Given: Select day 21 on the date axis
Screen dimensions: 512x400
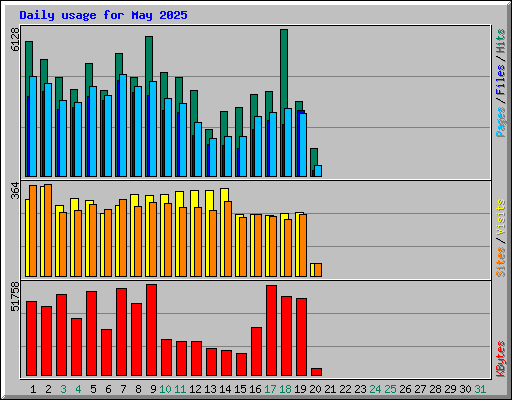Looking at the screenshot, I should pyautogui.click(x=330, y=389).
